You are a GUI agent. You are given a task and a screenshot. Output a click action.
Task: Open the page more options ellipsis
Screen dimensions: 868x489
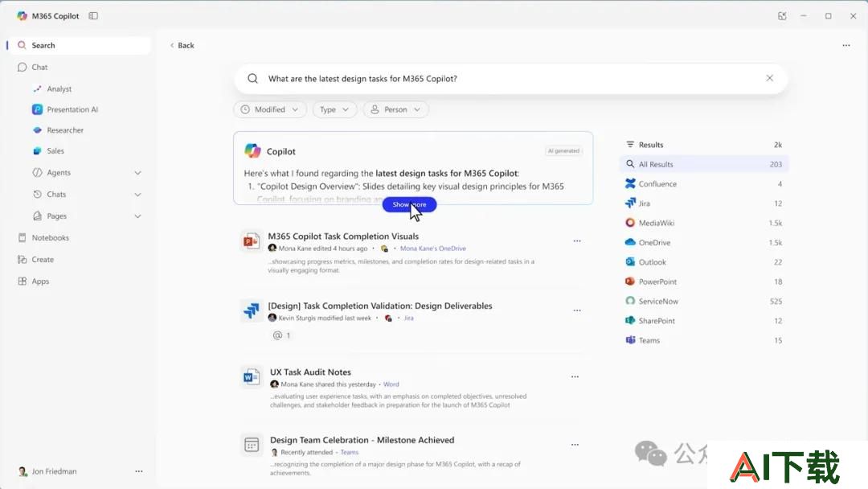point(845,45)
